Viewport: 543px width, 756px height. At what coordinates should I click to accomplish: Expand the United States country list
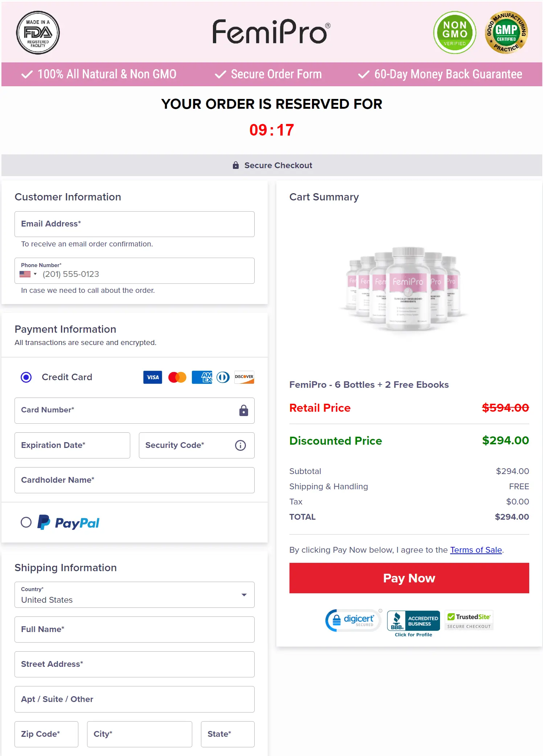click(245, 595)
